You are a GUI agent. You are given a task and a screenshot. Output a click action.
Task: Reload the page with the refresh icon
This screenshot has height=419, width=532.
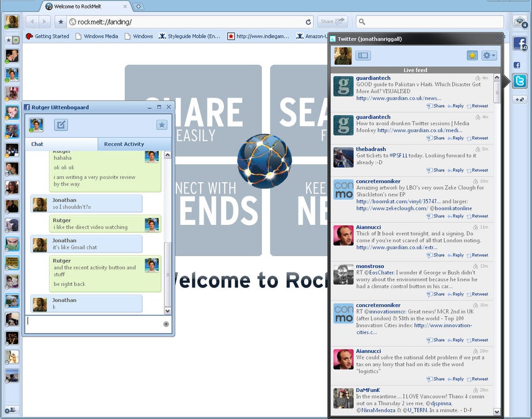pos(308,22)
